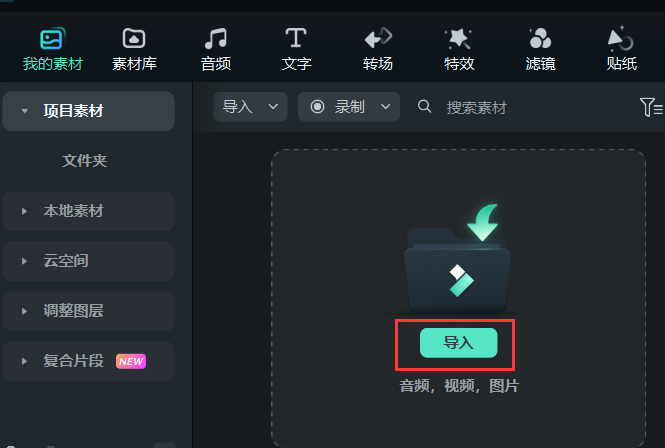The width and height of the screenshot is (665, 448).
Task: Open the 导入 dropdown in the toolbar
Action: [250, 107]
